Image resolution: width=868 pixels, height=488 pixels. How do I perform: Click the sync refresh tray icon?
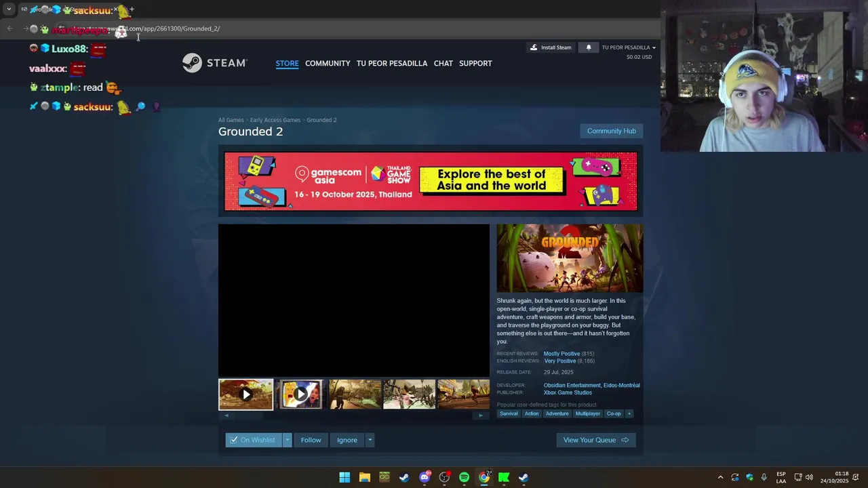point(735,477)
